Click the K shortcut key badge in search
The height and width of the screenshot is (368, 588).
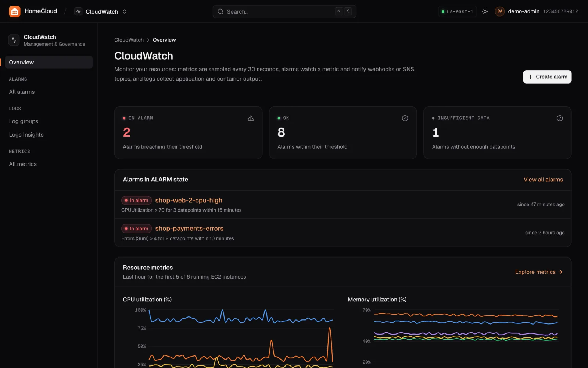click(x=347, y=11)
